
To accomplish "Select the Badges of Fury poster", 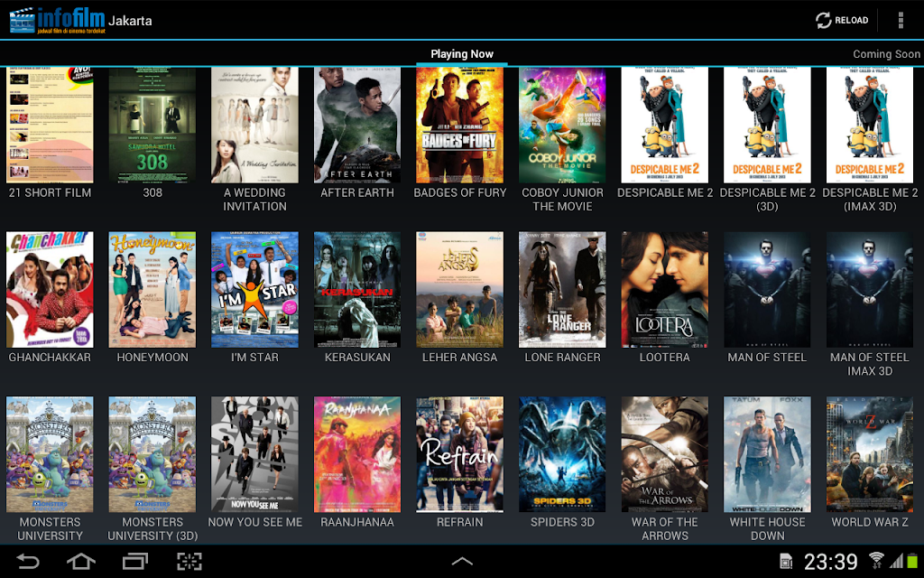I will 459,125.
